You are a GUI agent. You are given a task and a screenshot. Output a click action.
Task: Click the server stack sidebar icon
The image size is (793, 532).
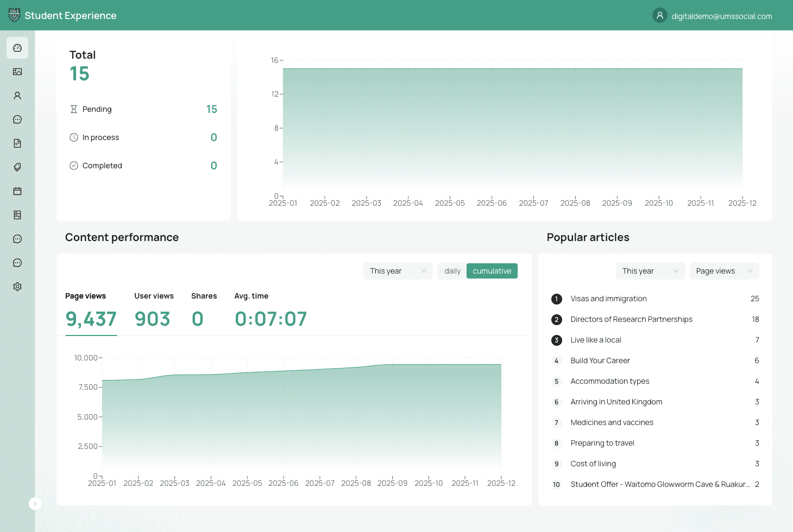pyautogui.click(x=17, y=215)
